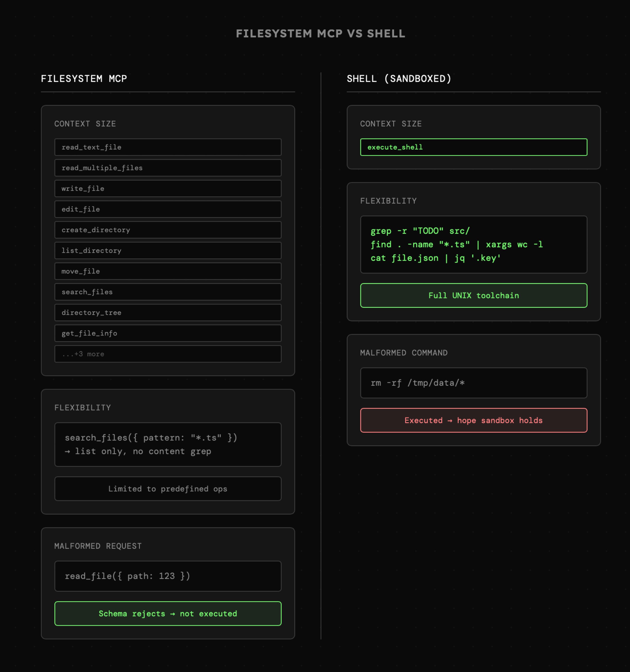Click the 'Full UNIX toolchain' green badge
Screen dimensions: 630x672
474,295
